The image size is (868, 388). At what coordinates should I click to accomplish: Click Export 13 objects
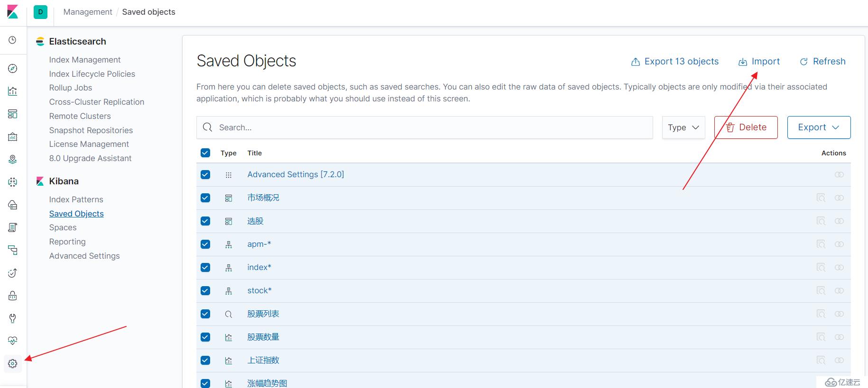click(x=675, y=62)
